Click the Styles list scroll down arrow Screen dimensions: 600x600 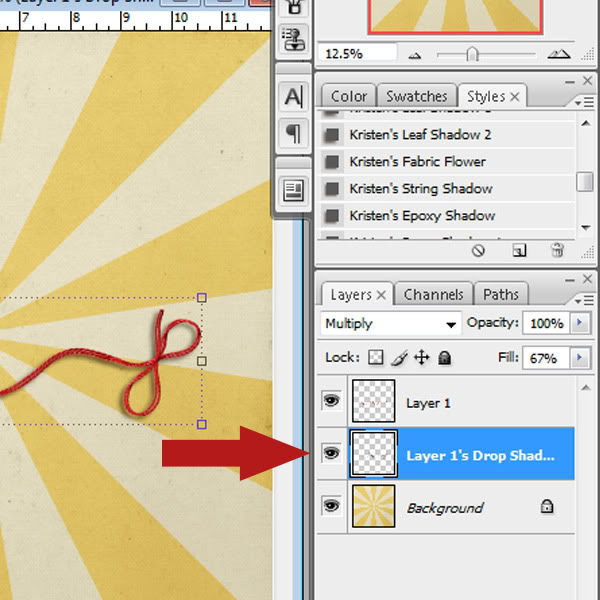click(585, 228)
